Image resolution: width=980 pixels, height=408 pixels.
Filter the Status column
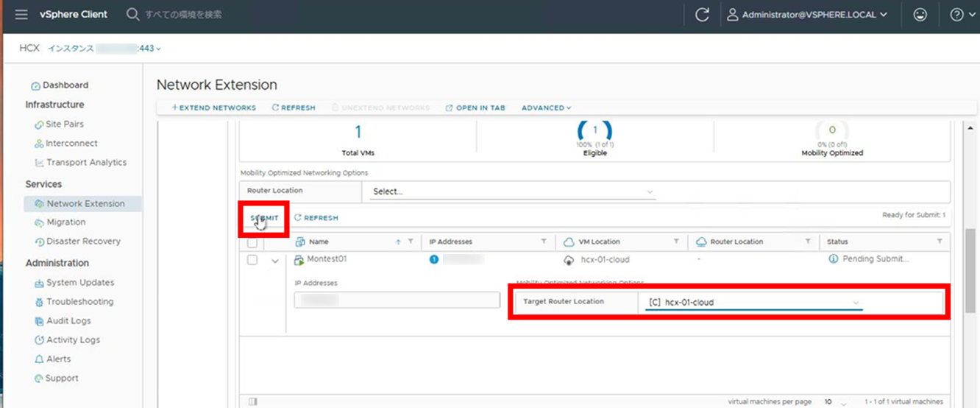(940, 242)
